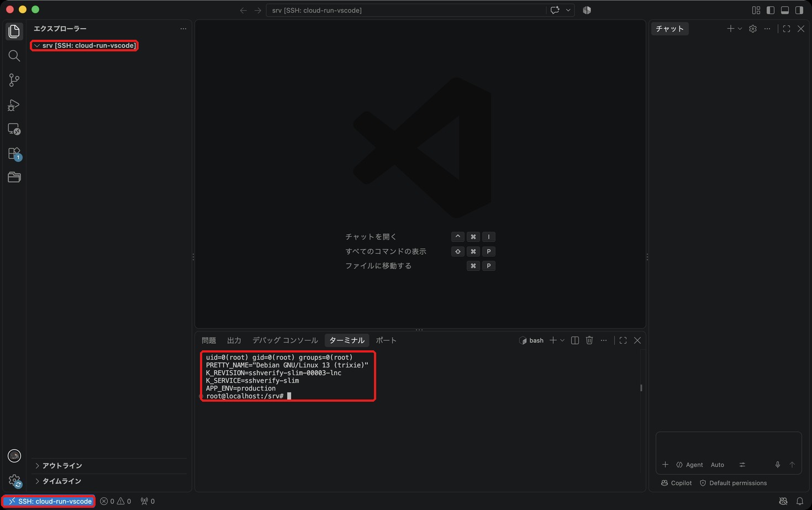This screenshot has width=812, height=510.
Task: Open the Extensions view with badge
Action: coord(14,153)
